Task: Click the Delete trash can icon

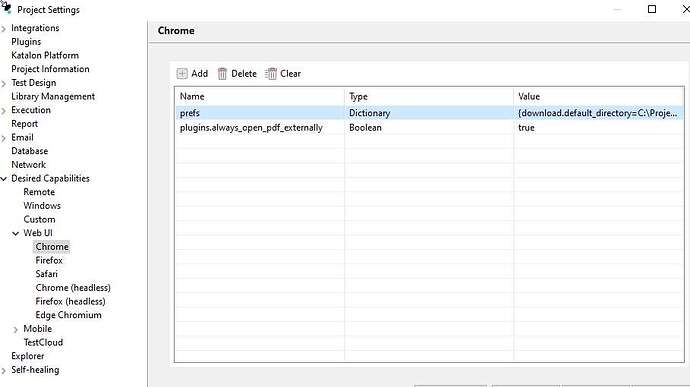Action: [222, 74]
